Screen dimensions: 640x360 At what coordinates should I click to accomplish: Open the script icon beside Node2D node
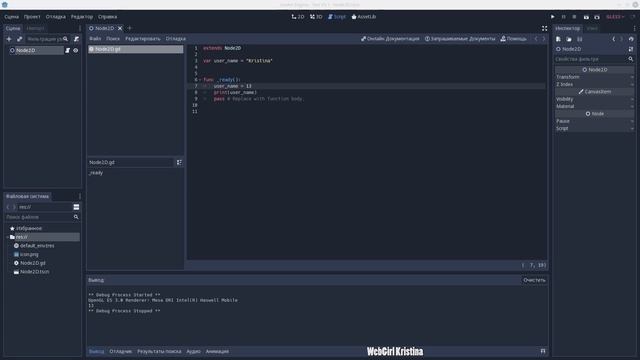click(68, 50)
